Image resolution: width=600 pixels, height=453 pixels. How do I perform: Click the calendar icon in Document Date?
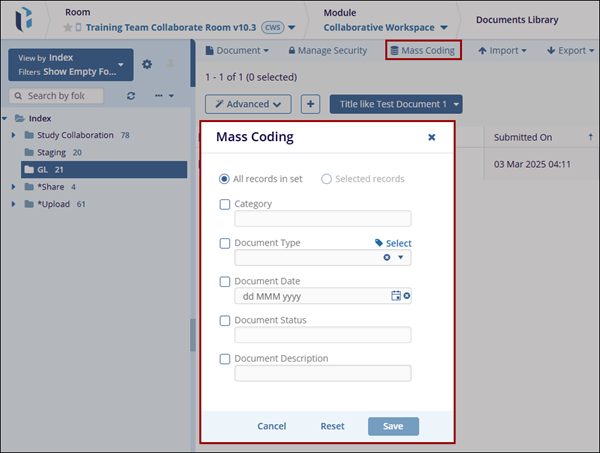click(x=396, y=296)
